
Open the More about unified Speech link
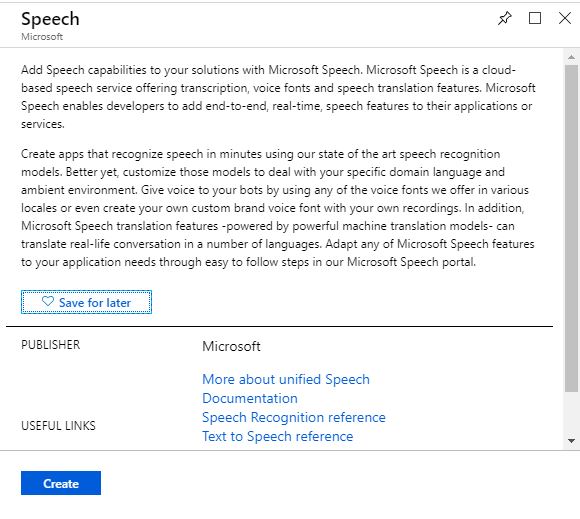[x=286, y=379]
